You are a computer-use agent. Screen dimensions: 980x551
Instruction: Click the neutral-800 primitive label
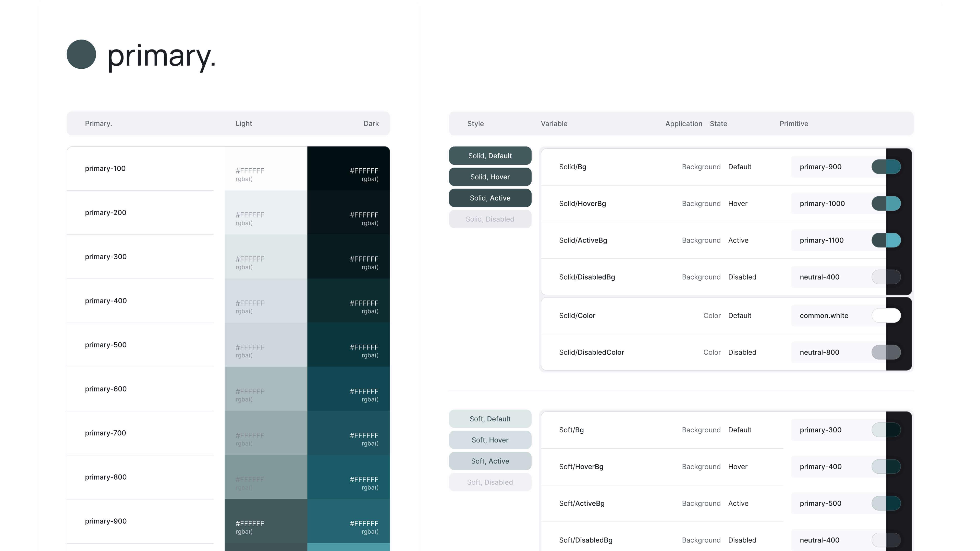819,352
